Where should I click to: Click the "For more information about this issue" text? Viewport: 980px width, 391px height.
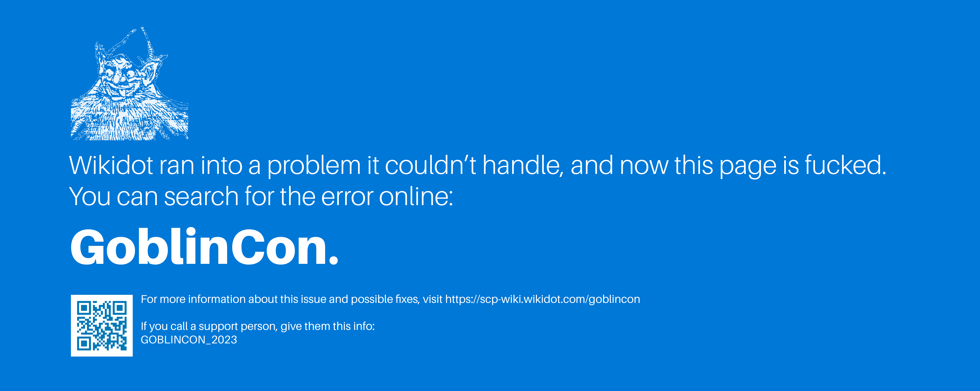point(234,299)
